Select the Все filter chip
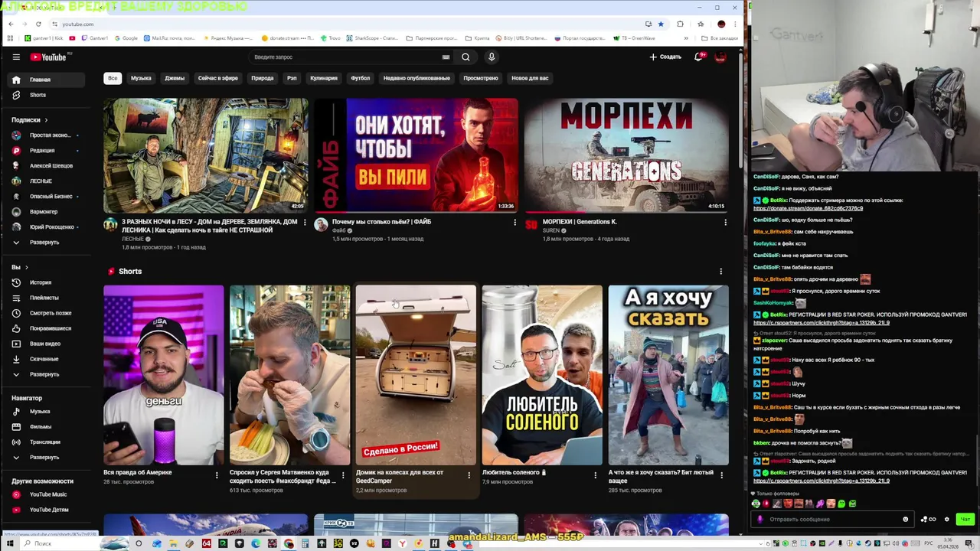 [x=113, y=78]
